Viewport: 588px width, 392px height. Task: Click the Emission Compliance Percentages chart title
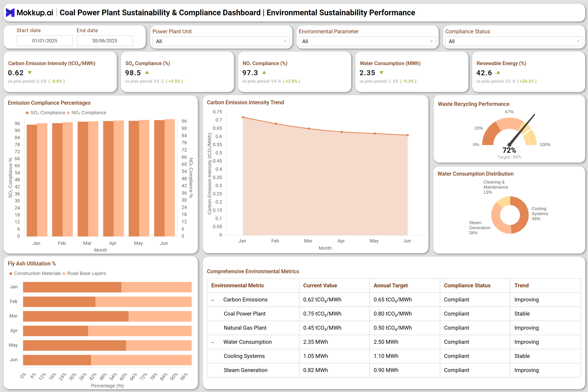click(49, 103)
